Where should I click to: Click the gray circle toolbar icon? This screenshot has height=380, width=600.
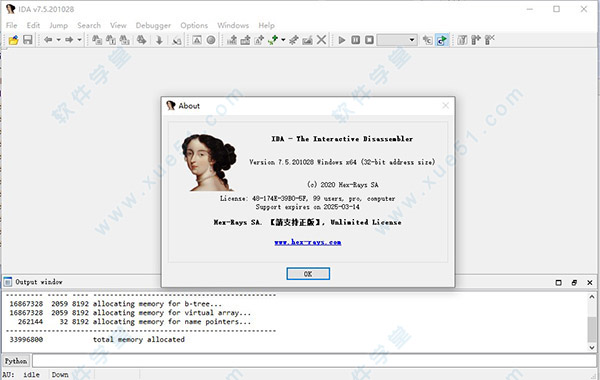coord(211,40)
